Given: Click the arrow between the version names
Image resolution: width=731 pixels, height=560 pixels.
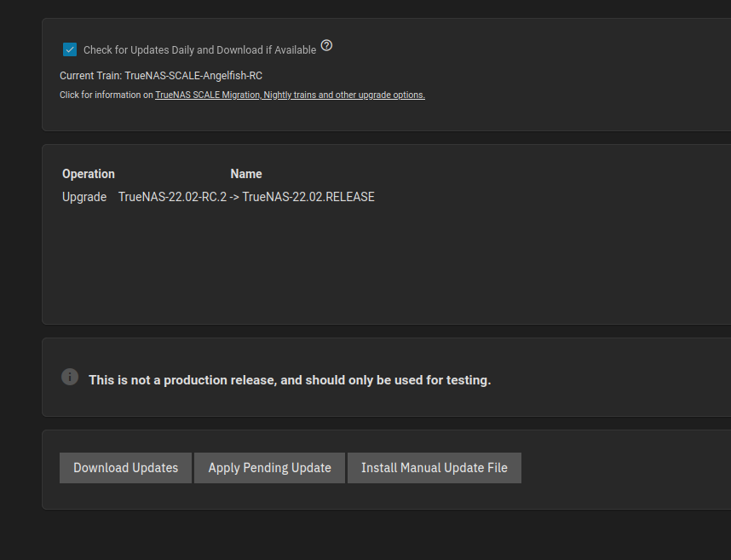Looking at the screenshot, I should (234, 197).
